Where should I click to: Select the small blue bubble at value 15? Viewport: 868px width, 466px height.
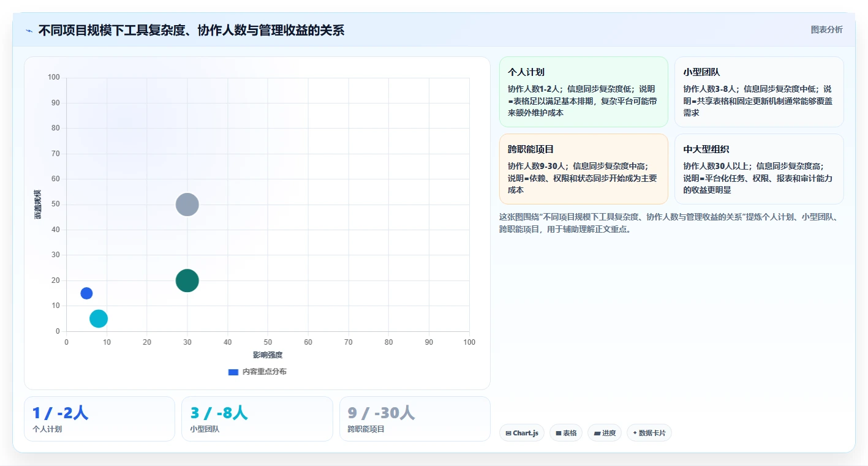[86, 293]
